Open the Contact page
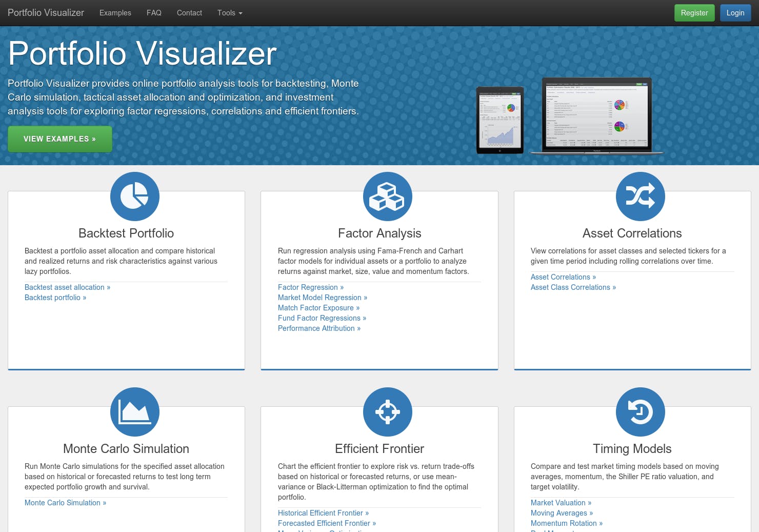Viewport: 759px width, 532px height. click(189, 13)
